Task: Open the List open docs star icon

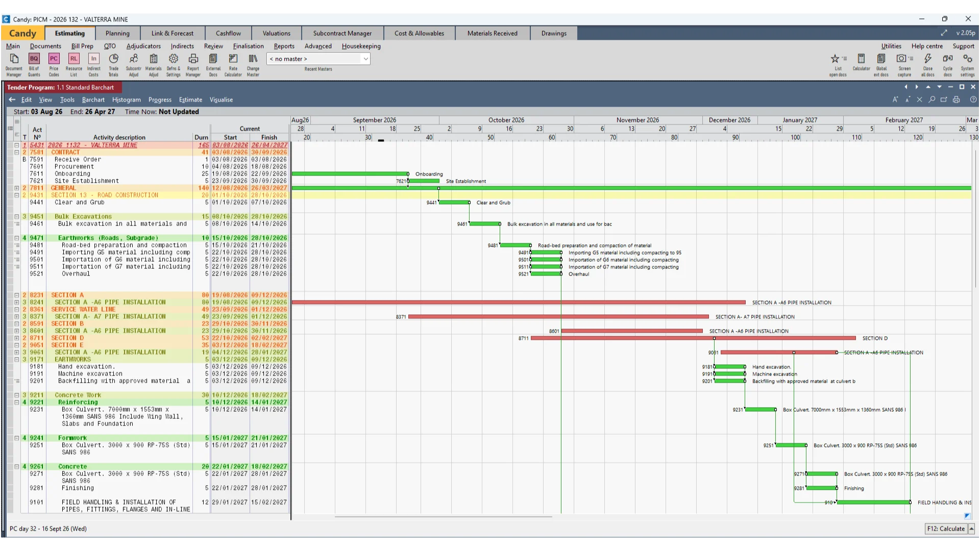Action: tap(838, 64)
